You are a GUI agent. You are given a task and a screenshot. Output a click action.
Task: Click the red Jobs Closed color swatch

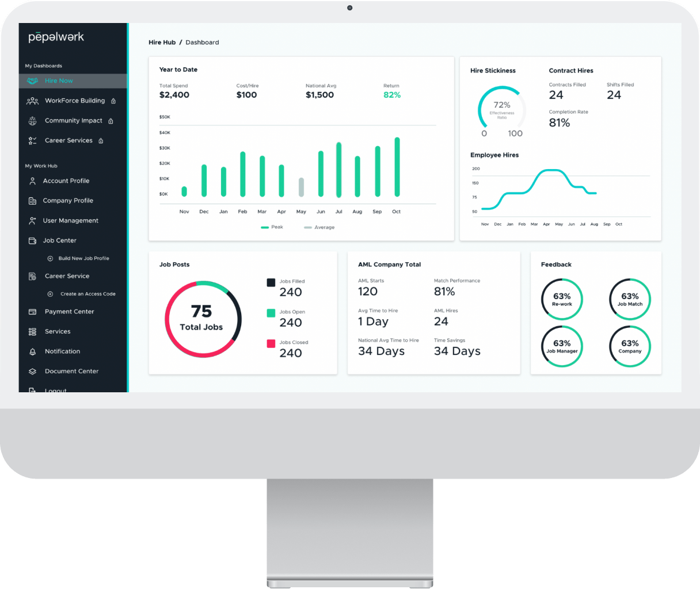tap(271, 343)
